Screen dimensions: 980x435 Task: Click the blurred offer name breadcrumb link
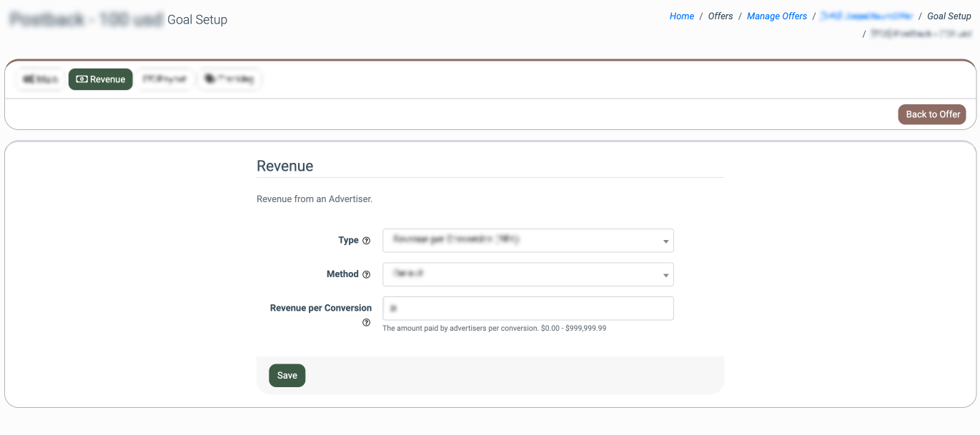click(x=866, y=16)
